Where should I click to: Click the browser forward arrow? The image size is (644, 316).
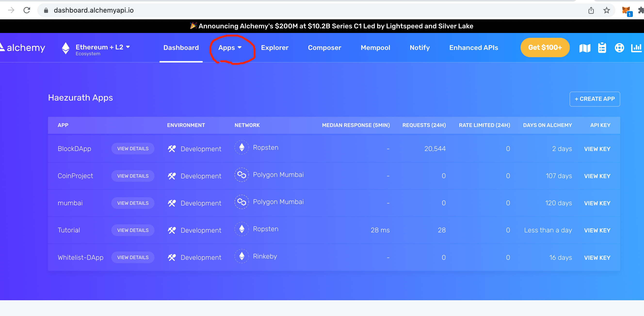coord(11,10)
